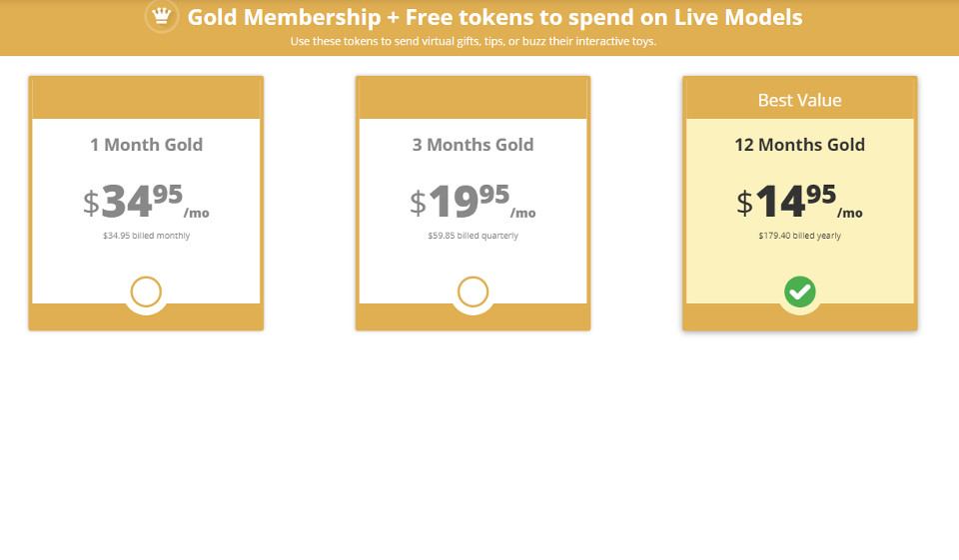Click the subtitle about virtual gifts and tips
This screenshot has height=560, width=959.
pos(473,42)
